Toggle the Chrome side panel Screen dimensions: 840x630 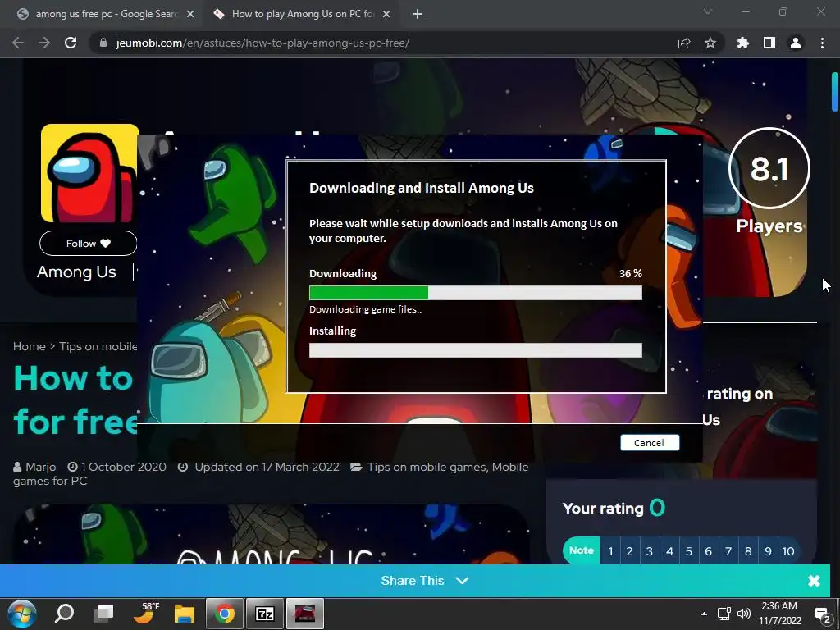[769, 43]
